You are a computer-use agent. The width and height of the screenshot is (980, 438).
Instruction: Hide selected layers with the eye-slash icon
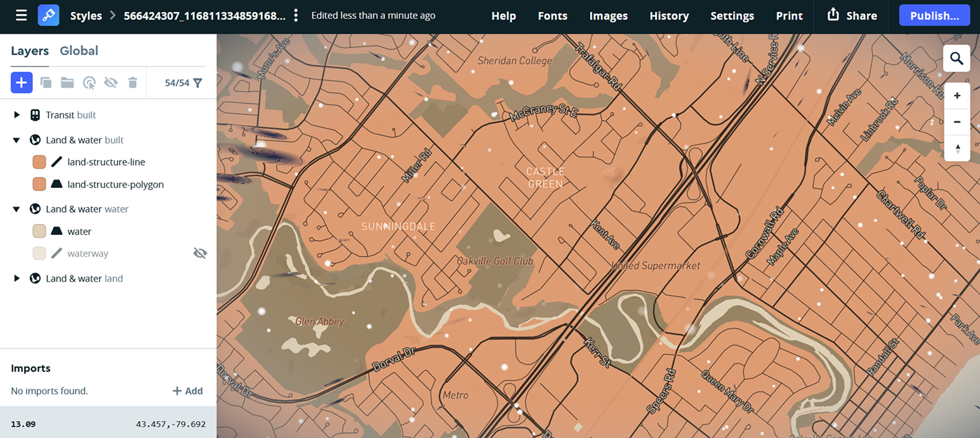coord(110,83)
